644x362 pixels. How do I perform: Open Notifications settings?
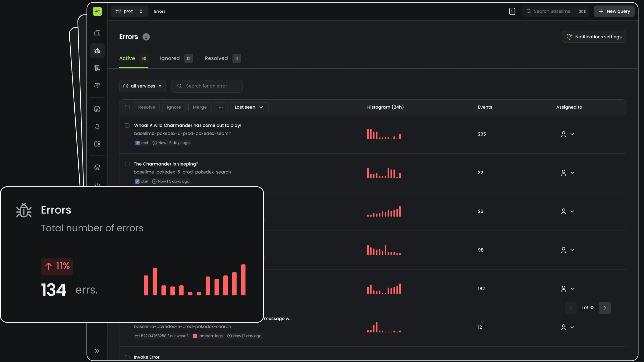coord(594,37)
